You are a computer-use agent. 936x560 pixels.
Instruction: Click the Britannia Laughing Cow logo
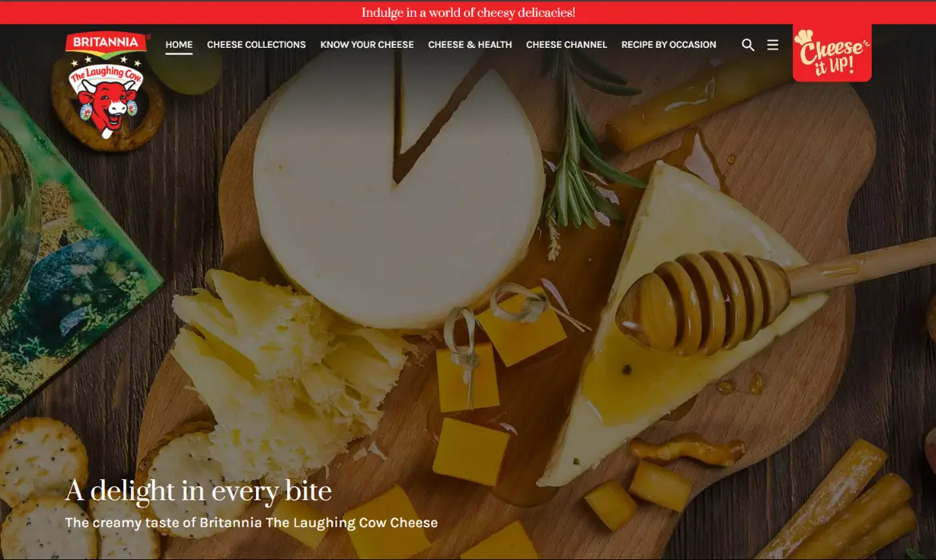coord(107,86)
